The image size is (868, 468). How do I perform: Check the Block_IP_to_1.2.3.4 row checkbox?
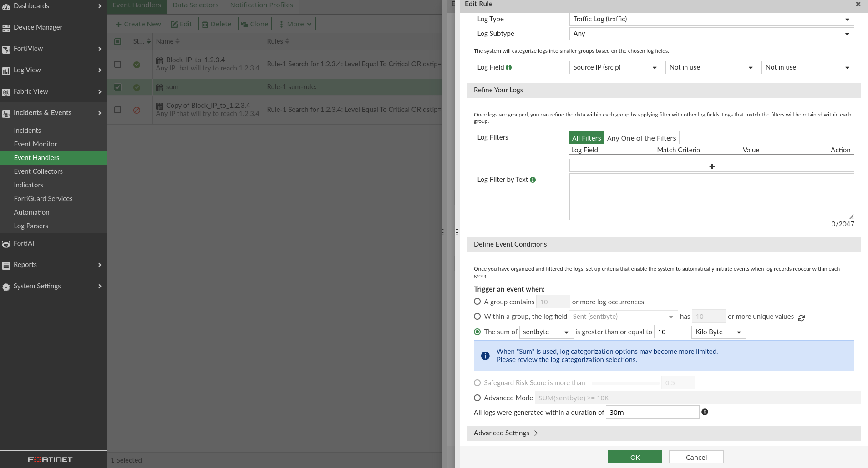tap(118, 64)
